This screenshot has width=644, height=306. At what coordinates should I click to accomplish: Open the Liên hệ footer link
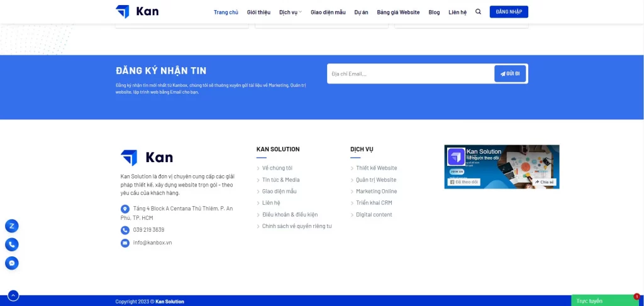(270, 202)
